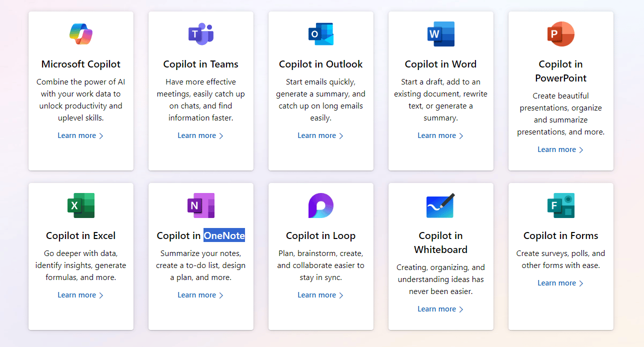Click the PowerPoint app icon
This screenshot has height=347, width=644.
point(561,34)
